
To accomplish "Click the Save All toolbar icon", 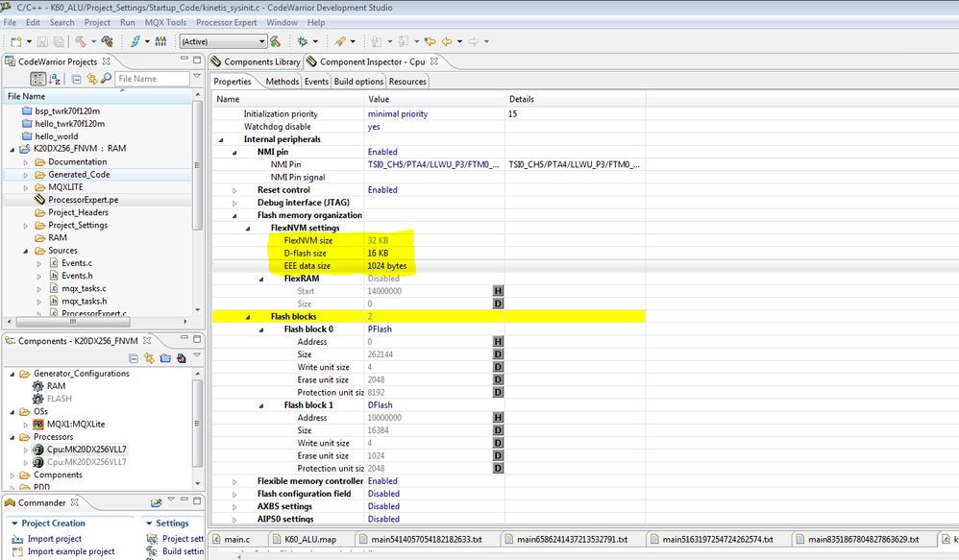I will 59,41.
